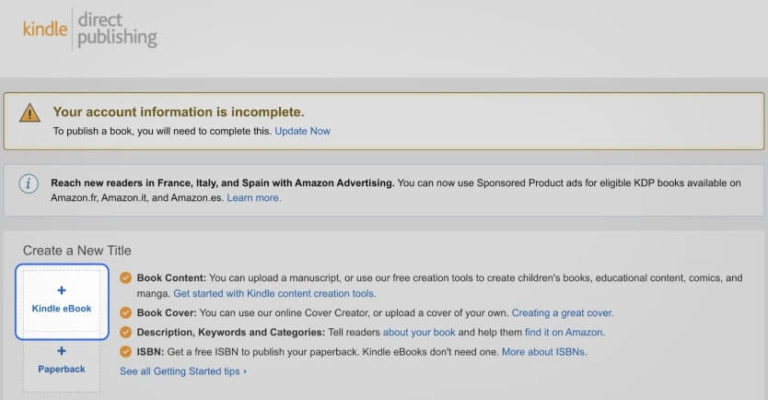Click the Create a New Title heading
Screen dimensions: 768x400
click(77, 250)
